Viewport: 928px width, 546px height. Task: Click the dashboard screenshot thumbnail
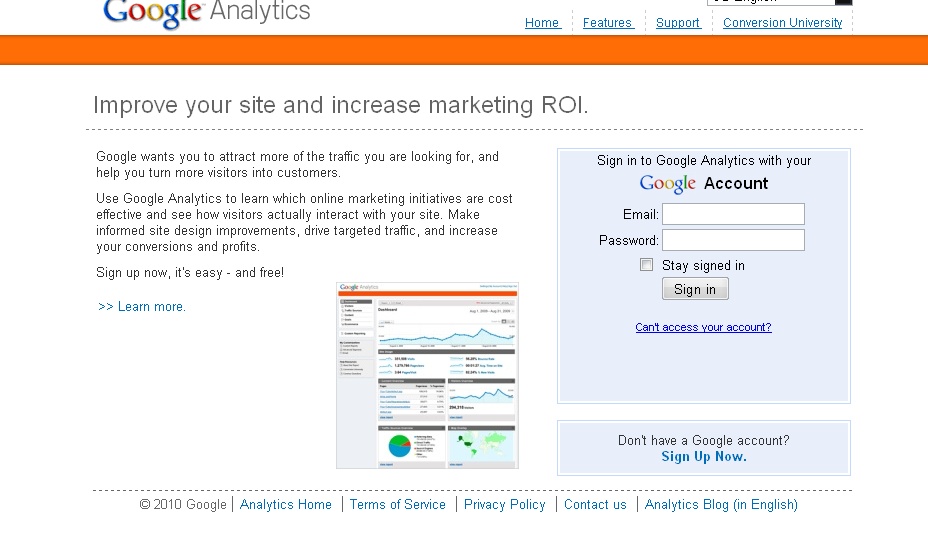coord(427,375)
